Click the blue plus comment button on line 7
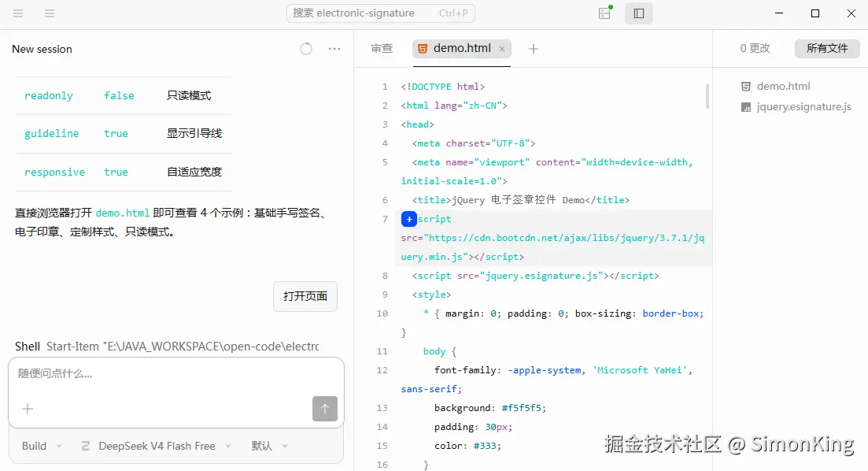Screen dimensions: 868x471 (409, 220)
